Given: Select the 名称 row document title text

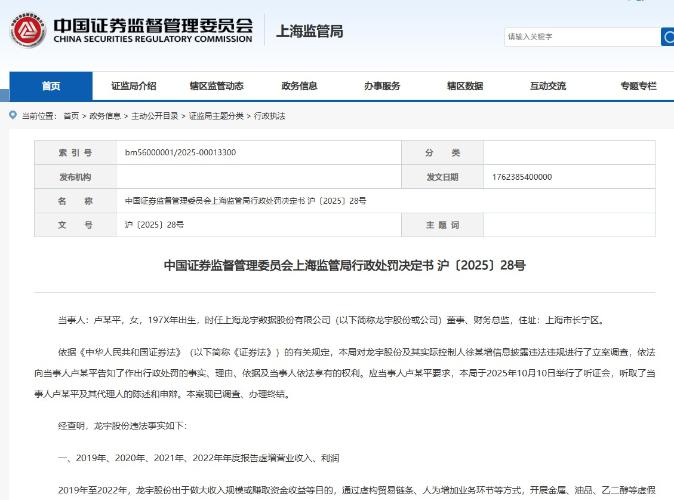Looking at the screenshot, I should pyautogui.click(x=245, y=201).
